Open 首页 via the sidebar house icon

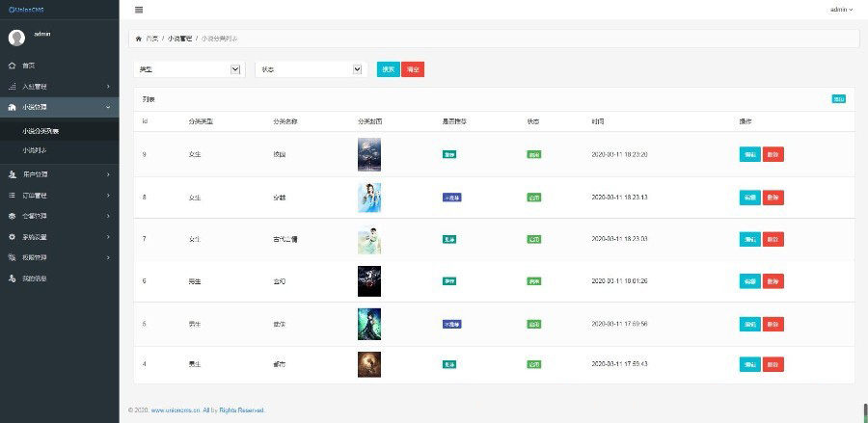(13, 66)
